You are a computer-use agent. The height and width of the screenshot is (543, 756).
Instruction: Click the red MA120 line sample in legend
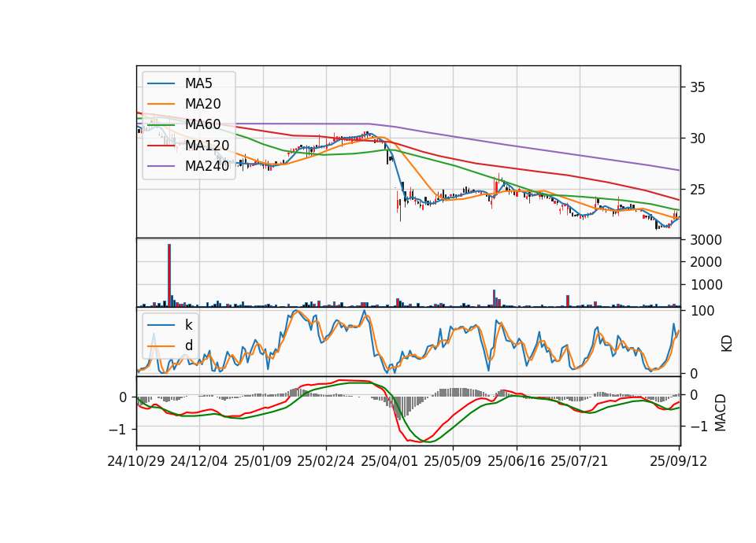pos(161,146)
